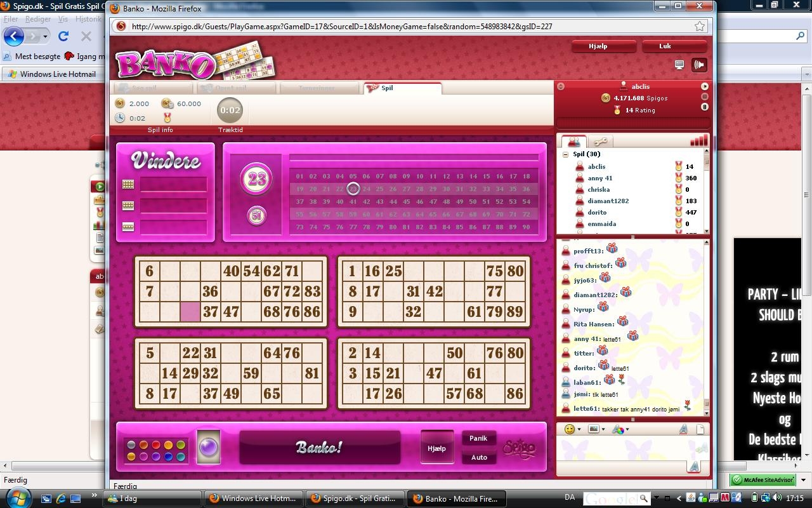
Task: Select the players list tab
Action: coord(573,142)
